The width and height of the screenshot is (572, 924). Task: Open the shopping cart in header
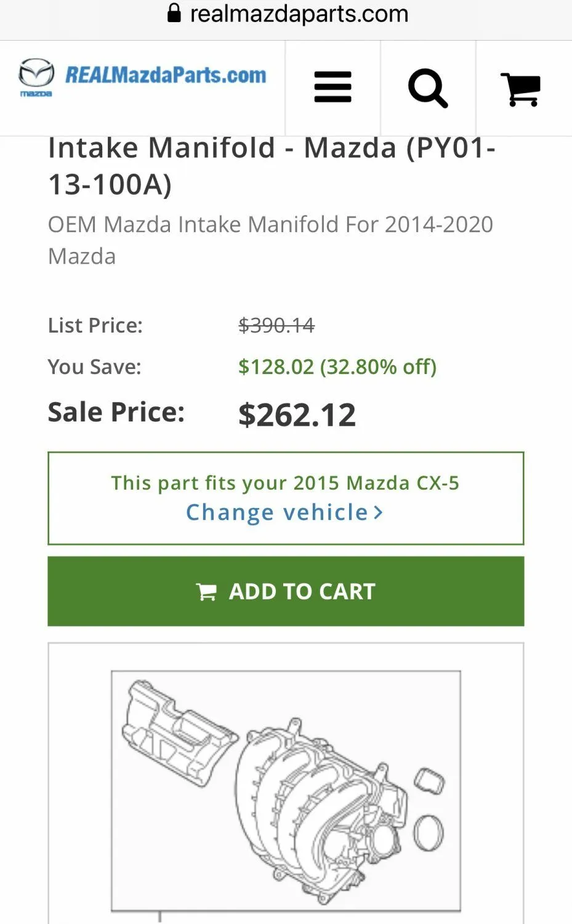point(521,89)
